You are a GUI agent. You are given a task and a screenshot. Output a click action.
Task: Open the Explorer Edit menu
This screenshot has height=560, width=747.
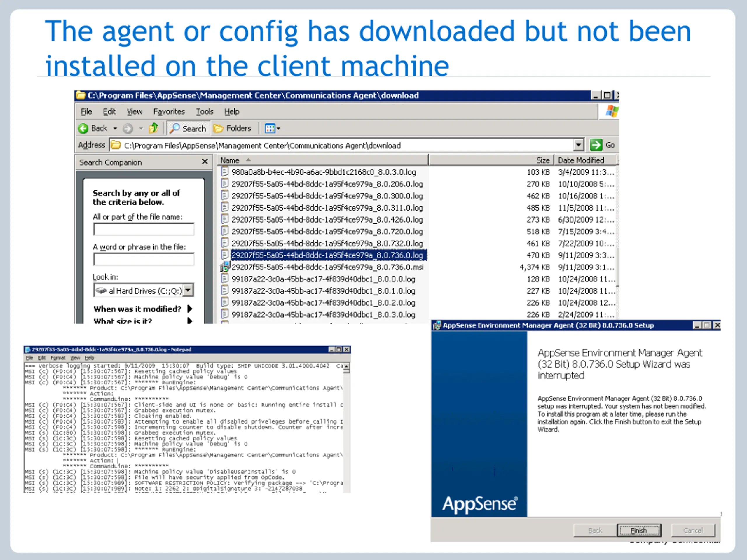[109, 111]
